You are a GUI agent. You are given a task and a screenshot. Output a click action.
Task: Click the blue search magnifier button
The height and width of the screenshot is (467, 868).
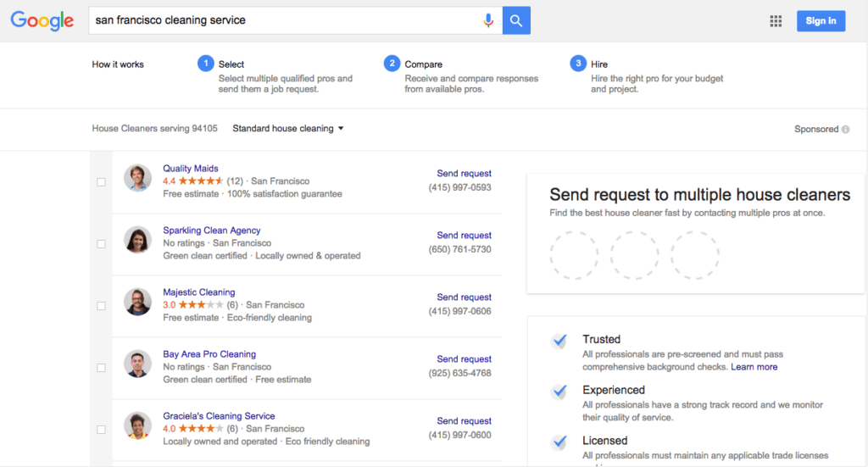pos(516,20)
